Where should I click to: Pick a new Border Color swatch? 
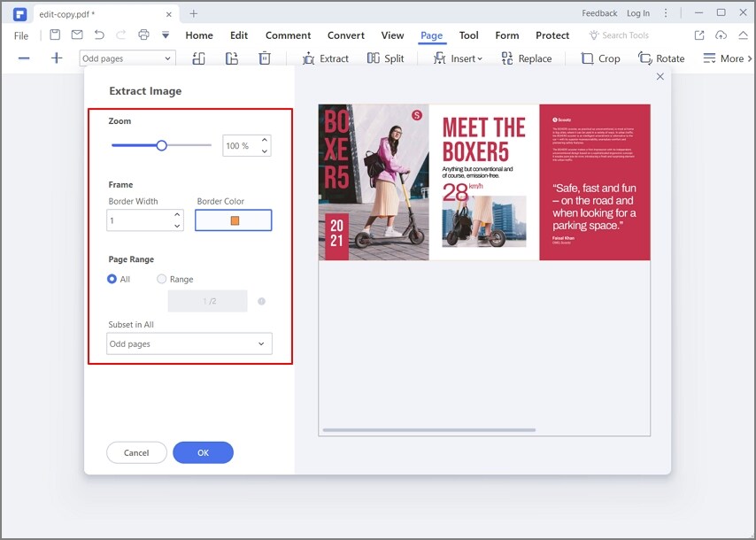point(234,220)
